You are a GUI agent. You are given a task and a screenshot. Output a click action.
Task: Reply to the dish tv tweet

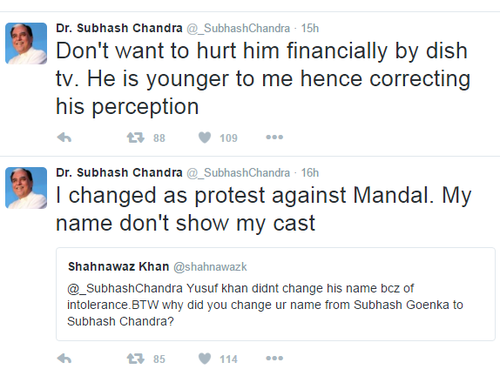[64, 137]
